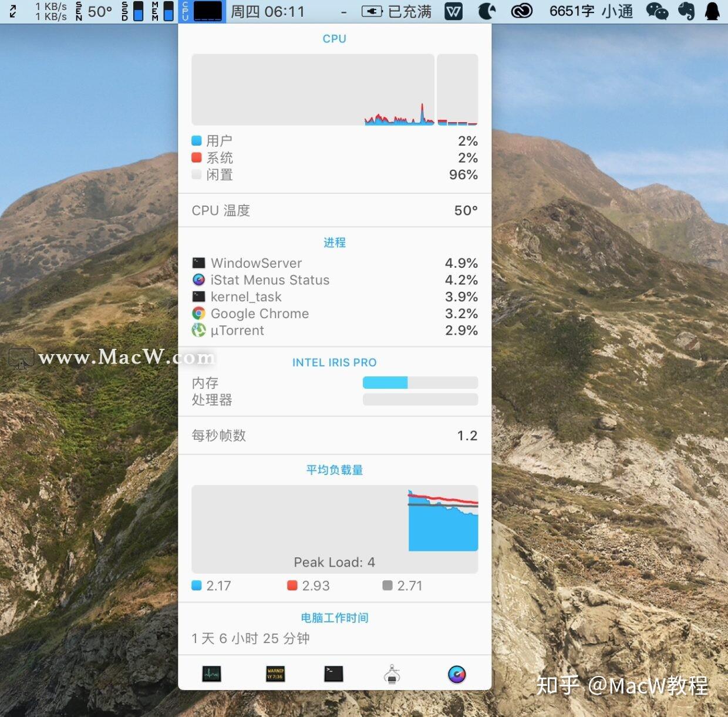Click the Adobe Creative Cloud menu bar icon

coord(521,11)
